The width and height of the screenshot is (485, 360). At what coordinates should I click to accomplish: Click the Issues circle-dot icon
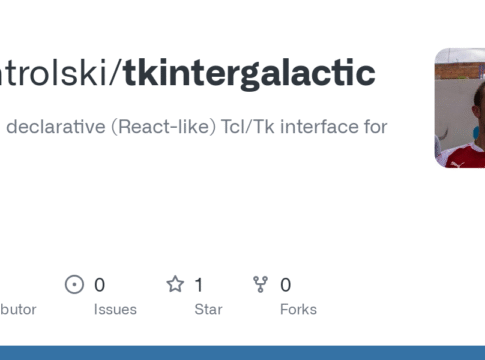74,284
